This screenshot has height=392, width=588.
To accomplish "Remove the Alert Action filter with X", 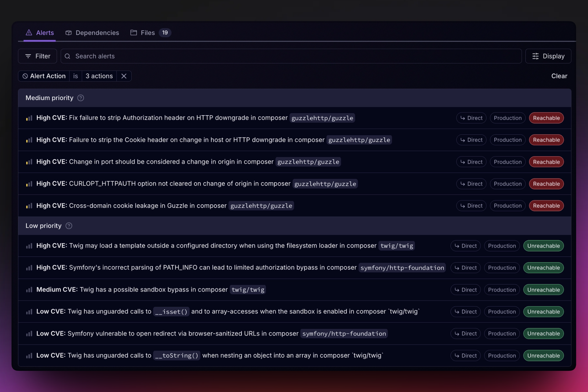I will 124,76.
